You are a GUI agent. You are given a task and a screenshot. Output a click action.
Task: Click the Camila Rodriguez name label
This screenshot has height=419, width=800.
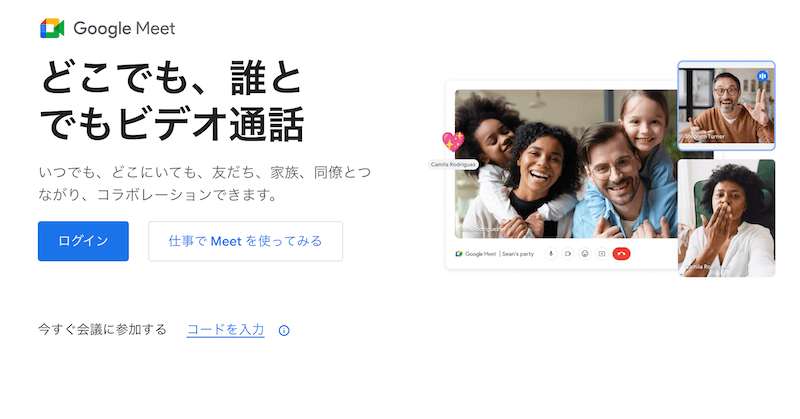point(453,164)
